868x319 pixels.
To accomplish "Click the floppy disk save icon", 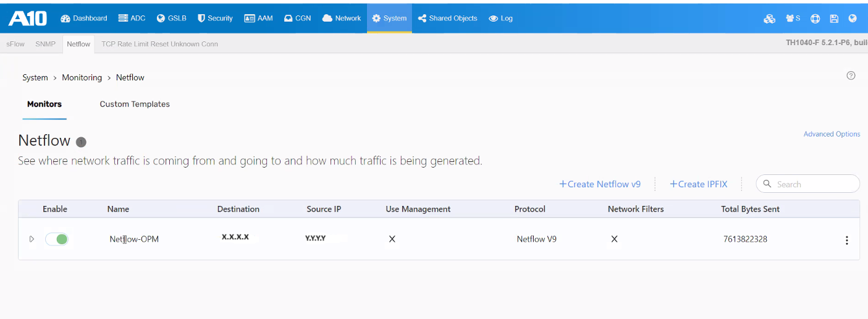I will click(834, 19).
